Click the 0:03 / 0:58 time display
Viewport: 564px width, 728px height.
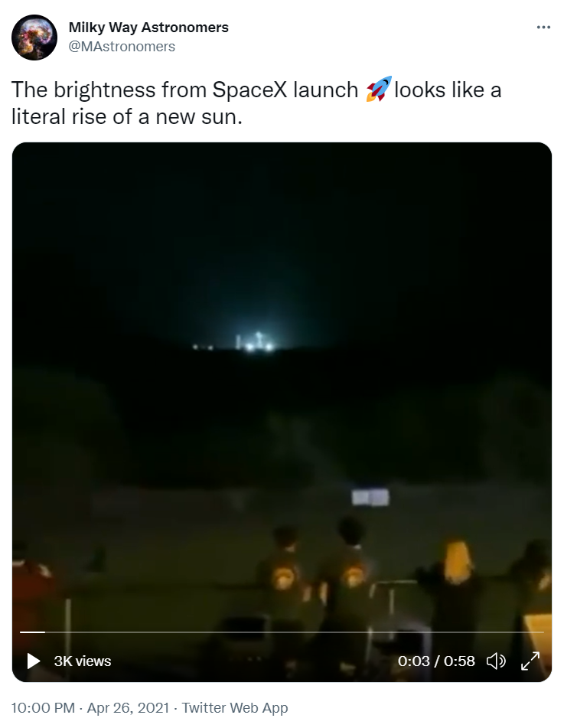pos(436,661)
